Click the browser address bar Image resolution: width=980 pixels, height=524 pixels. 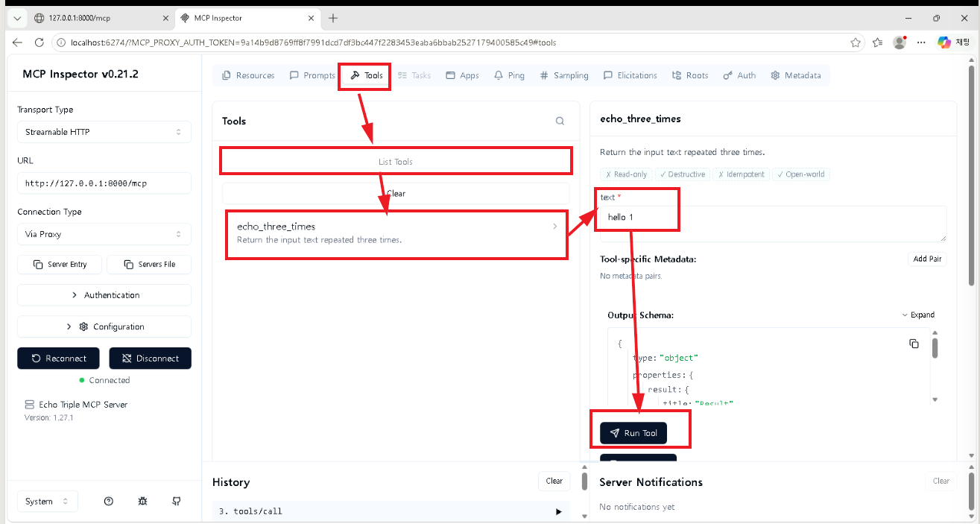[455, 42]
